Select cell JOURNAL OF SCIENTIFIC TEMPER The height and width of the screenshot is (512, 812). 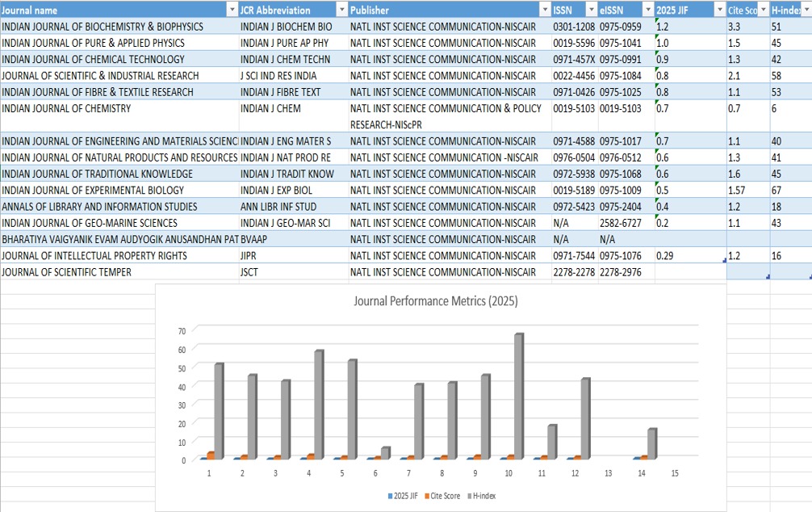(x=119, y=272)
